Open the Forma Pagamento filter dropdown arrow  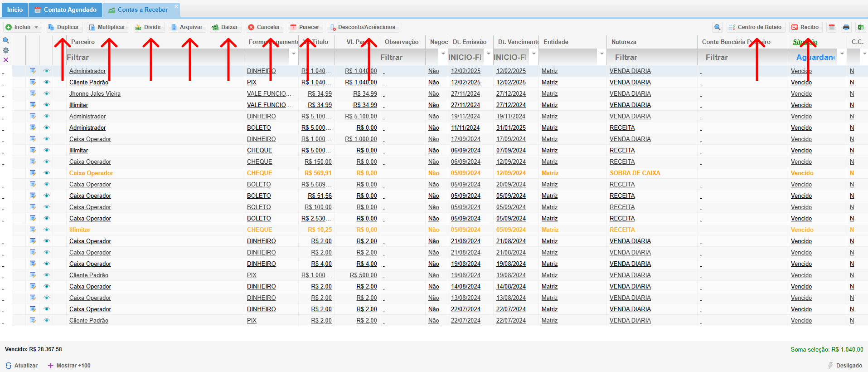pos(294,54)
